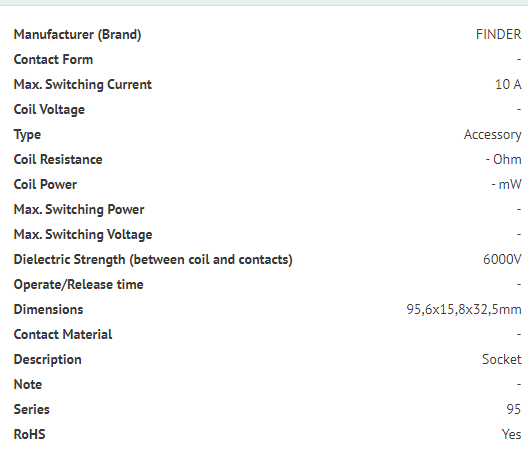This screenshot has width=528, height=456.
Task: Click the FINDER manufacturer value
Action: click(498, 34)
